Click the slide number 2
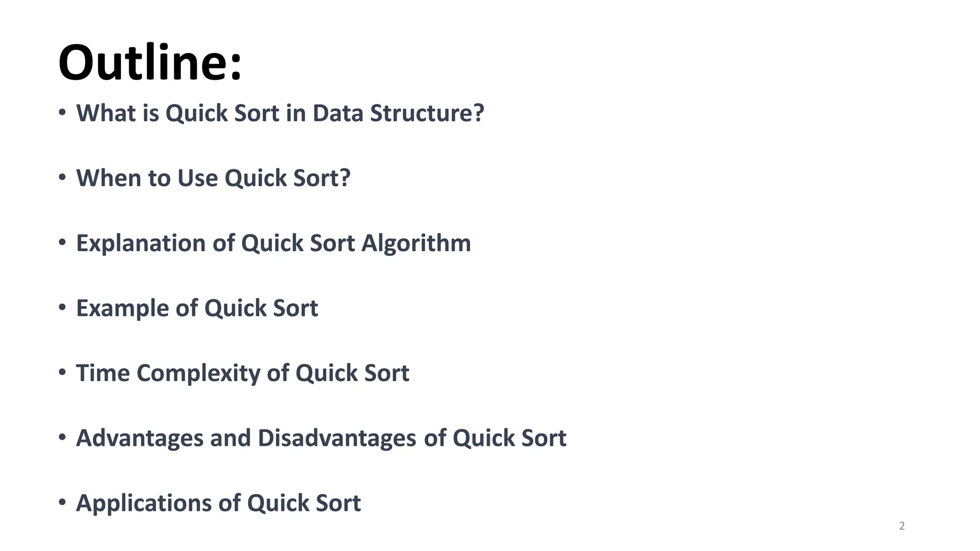Screen dimensions: 980x551 tap(902, 526)
